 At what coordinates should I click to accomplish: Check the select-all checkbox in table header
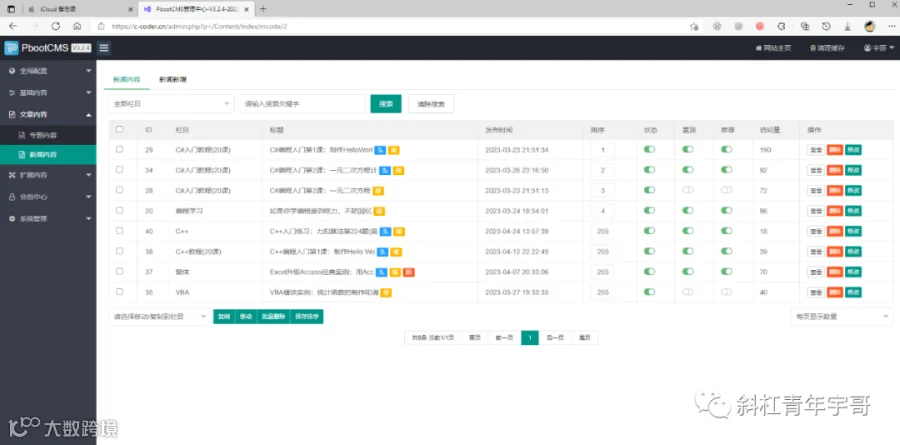point(119,129)
